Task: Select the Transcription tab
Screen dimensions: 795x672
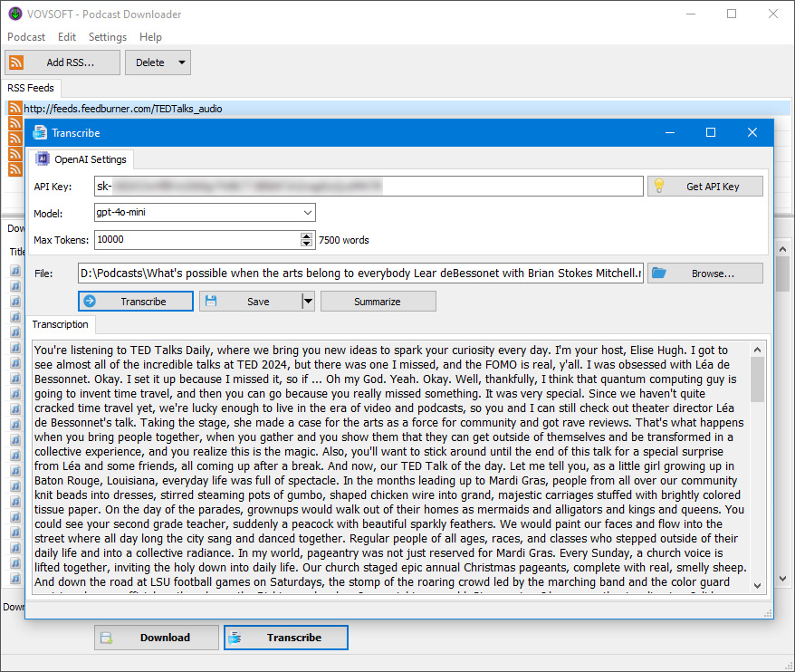Action: (61, 324)
